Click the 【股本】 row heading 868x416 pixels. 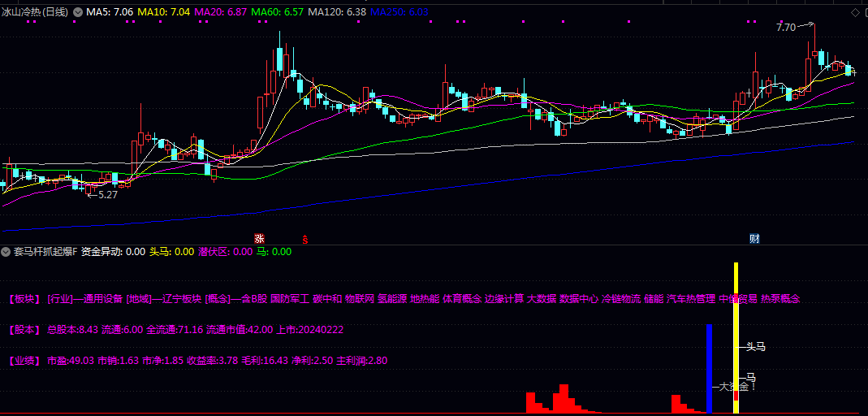pyautogui.click(x=24, y=330)
